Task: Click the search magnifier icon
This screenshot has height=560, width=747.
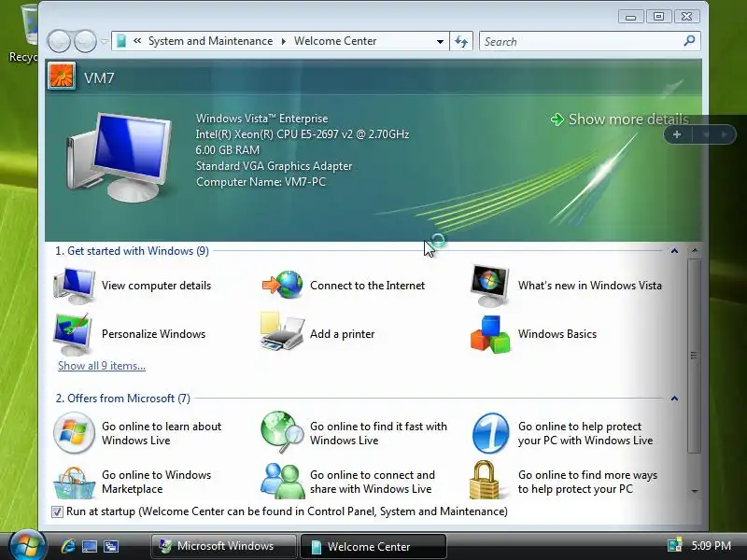Action: coord(689,41)
